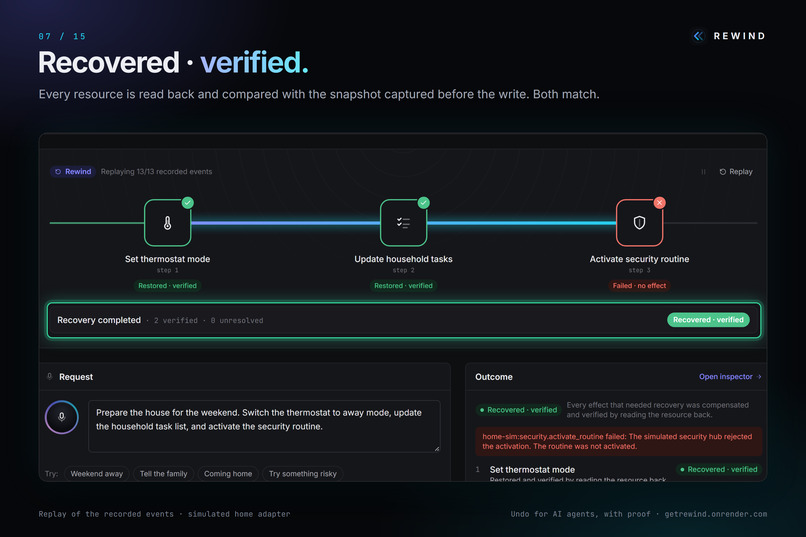Image resolution: width=806 pixels, height=537 pixels.
Task: Click the 'Set thermostat mode' step label
Action: coord(168,259)
